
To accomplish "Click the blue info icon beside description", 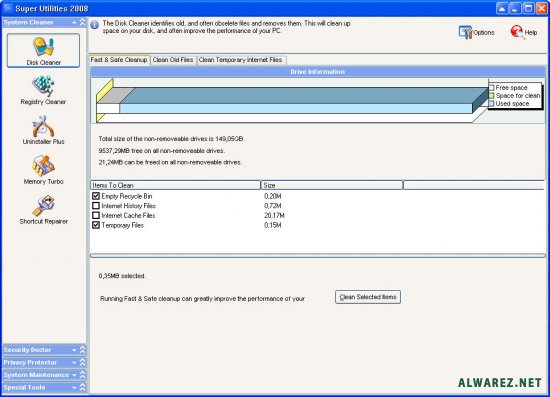I will coord(94,25).
